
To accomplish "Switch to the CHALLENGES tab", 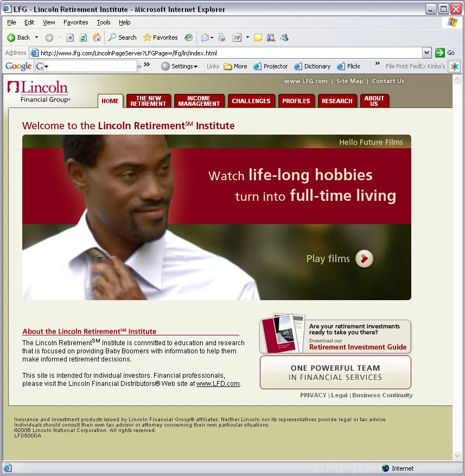I will [251, 101].
